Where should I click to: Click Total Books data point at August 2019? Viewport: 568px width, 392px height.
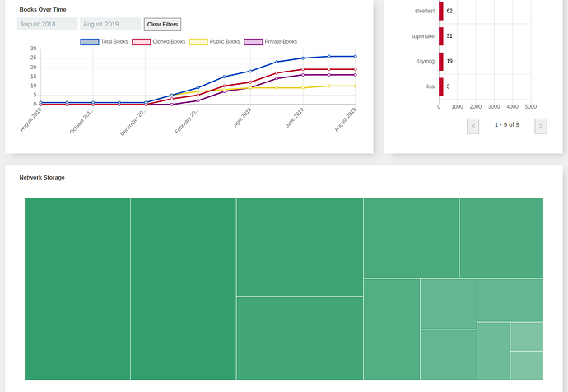355,56
